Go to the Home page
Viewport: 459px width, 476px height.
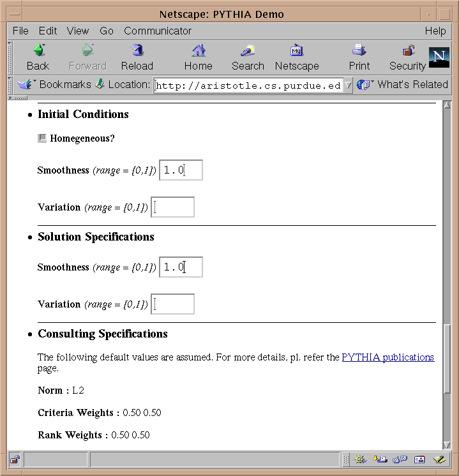click(199, 57)
